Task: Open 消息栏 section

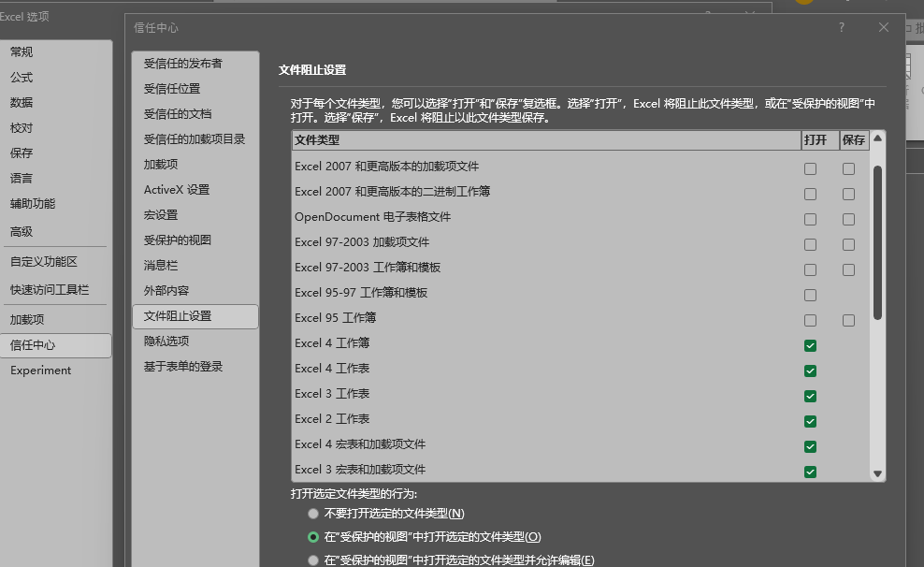Action: point(195,266)
